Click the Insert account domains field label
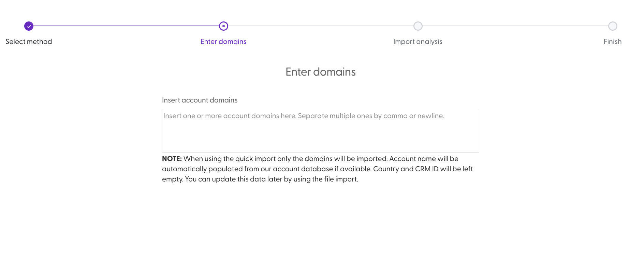Image resolution: width=644 pixels, height=269 pixels. click(200, 100)
